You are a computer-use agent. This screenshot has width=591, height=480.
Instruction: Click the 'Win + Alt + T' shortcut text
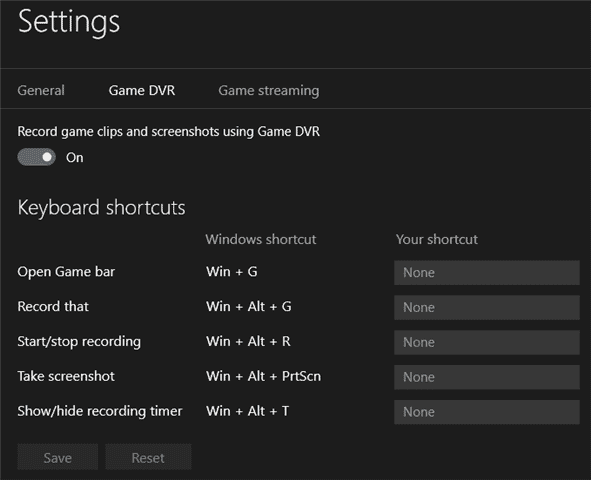tap(248, 411)
